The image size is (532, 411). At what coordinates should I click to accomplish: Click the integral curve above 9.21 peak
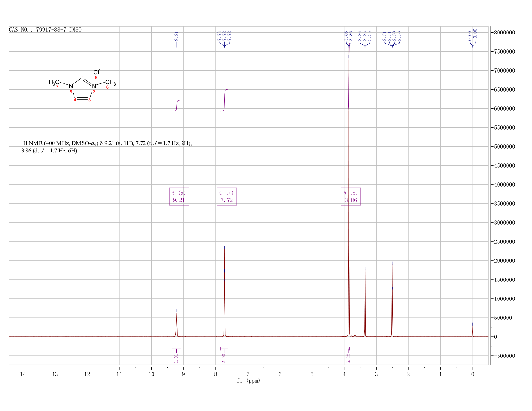point(177,105)
